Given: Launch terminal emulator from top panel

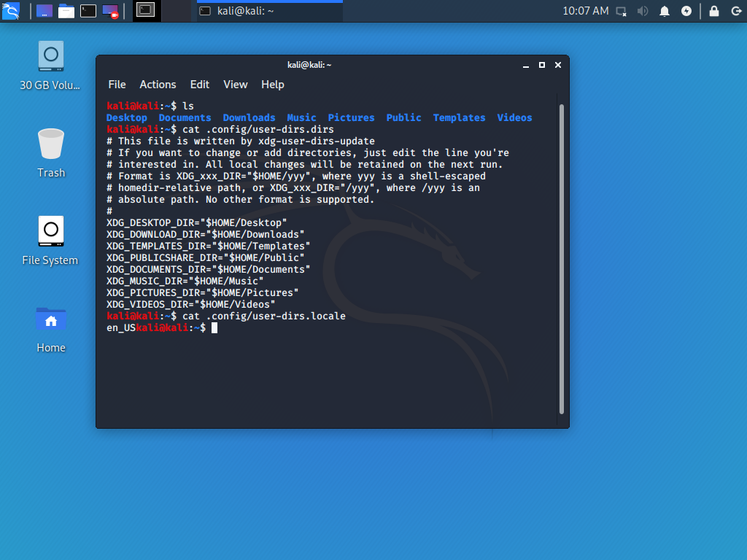Looking at the screenshot, I should (x=88, y=11).
